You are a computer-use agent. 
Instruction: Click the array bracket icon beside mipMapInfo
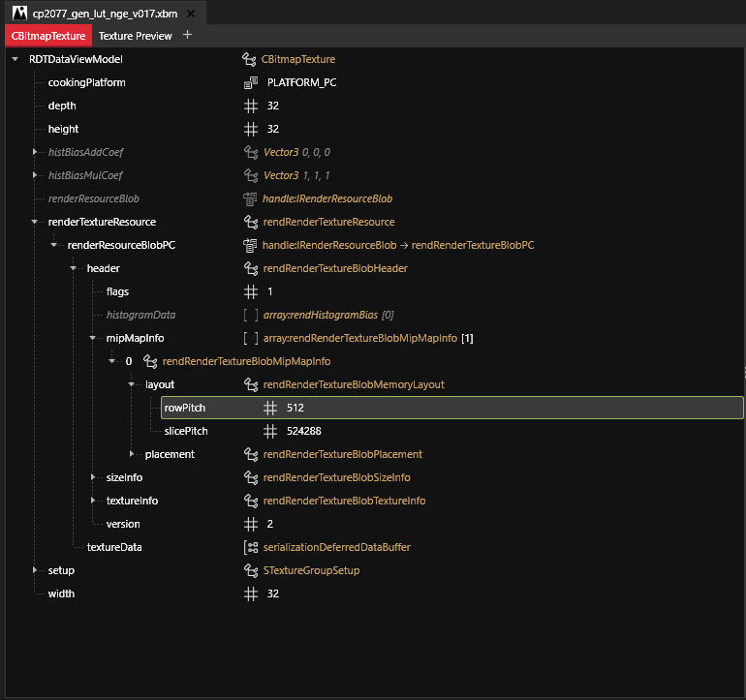click(250, 339)
